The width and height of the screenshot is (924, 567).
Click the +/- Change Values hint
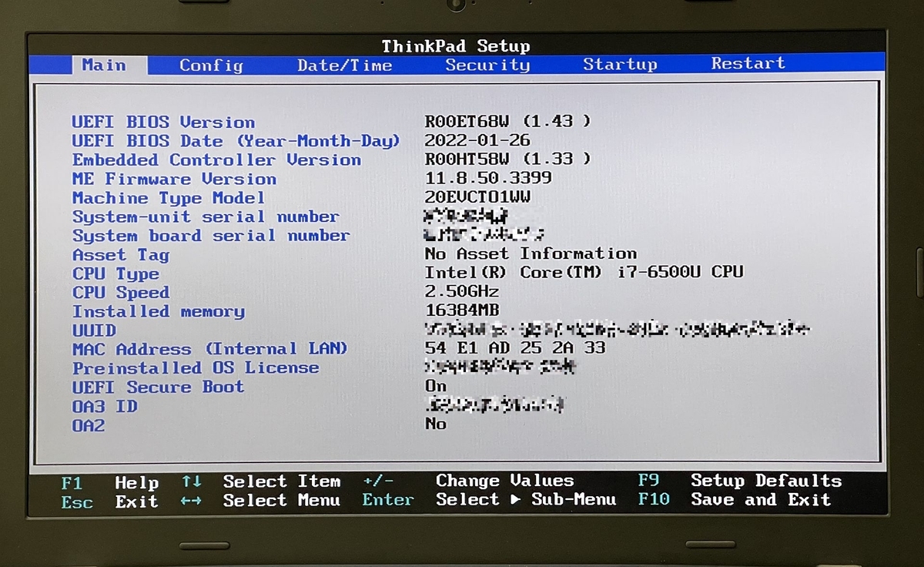click(468, 481)
